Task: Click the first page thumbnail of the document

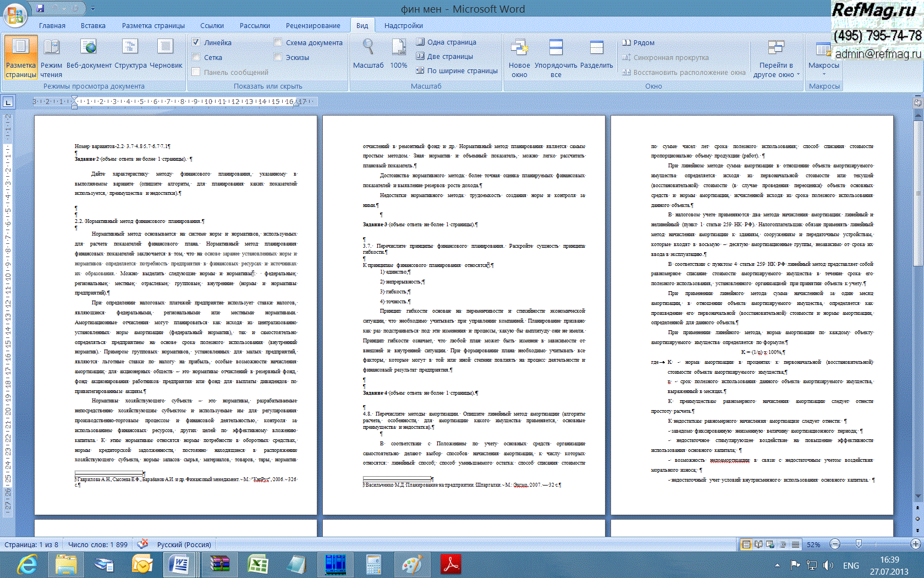Action: pos(175,315)
